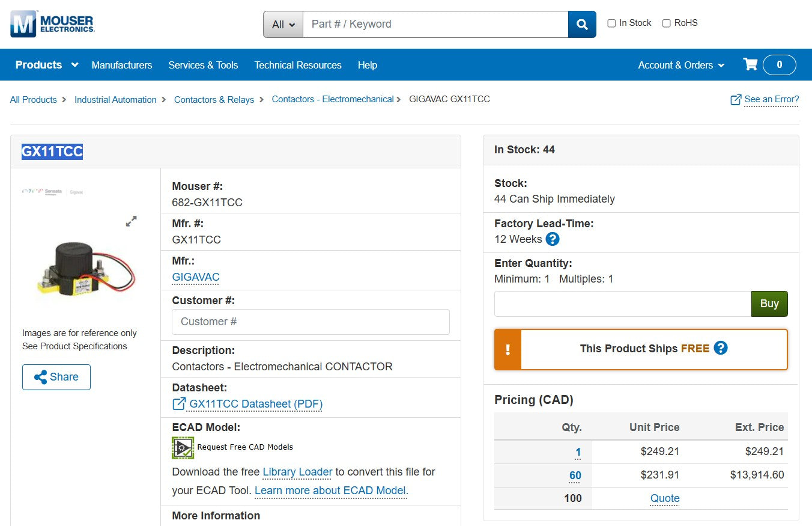Click the green Buy button
The height and width of the screenshot is (526, 812).
tap(769, 304)
